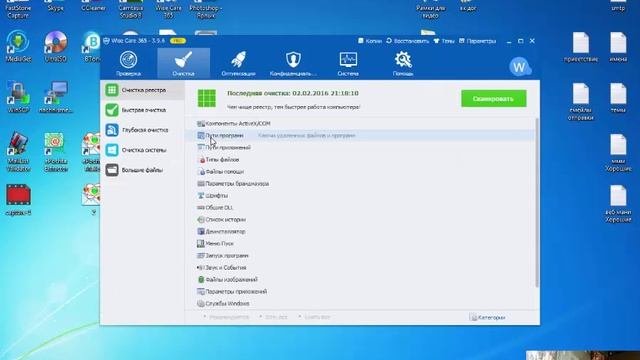Image resolution: width=640 pixels, height=360 pixels.
Task: Open Mailist Validator desktop icon
Action: pos(18,152)
